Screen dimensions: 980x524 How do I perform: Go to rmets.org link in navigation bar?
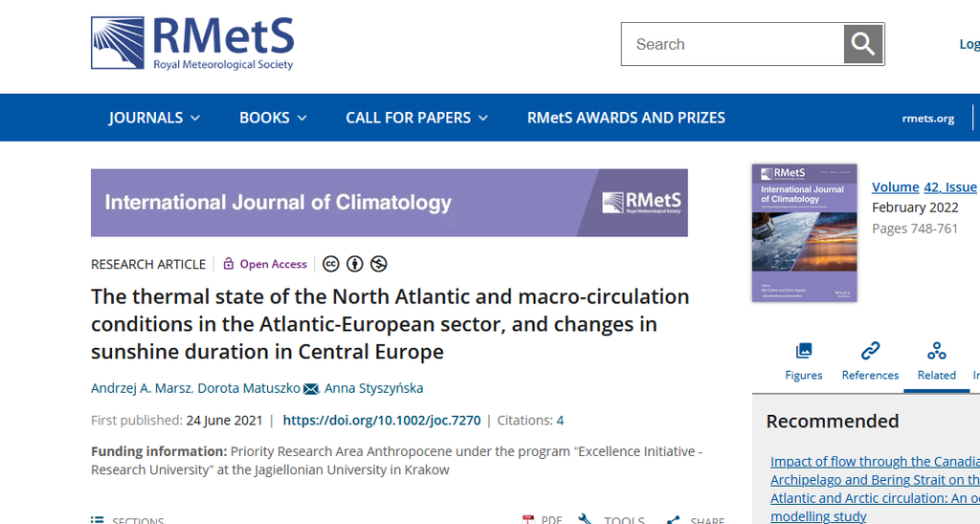click(927, 119)
